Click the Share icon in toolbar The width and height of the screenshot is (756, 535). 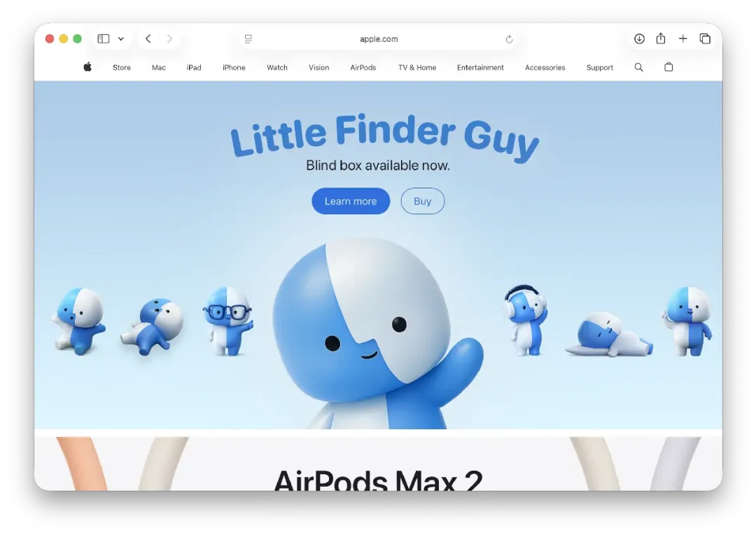[x=661, y=39]
